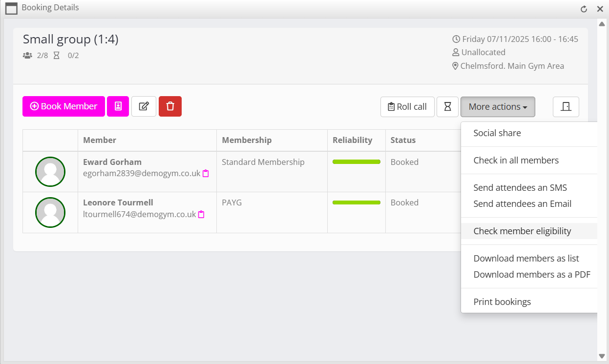The width and height of the screenshot is (609, 364).
Task: Choose Check in all members
Action: 516,161
